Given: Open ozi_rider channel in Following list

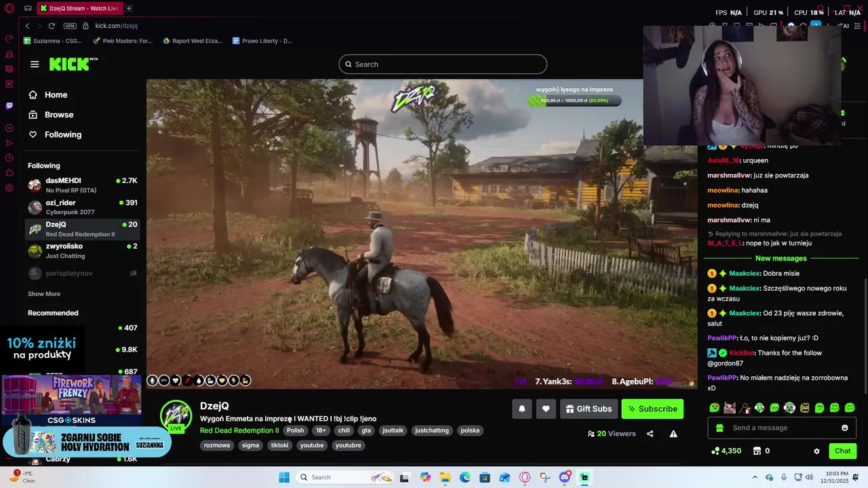Looking at the screenshot, I should (83, 207).
